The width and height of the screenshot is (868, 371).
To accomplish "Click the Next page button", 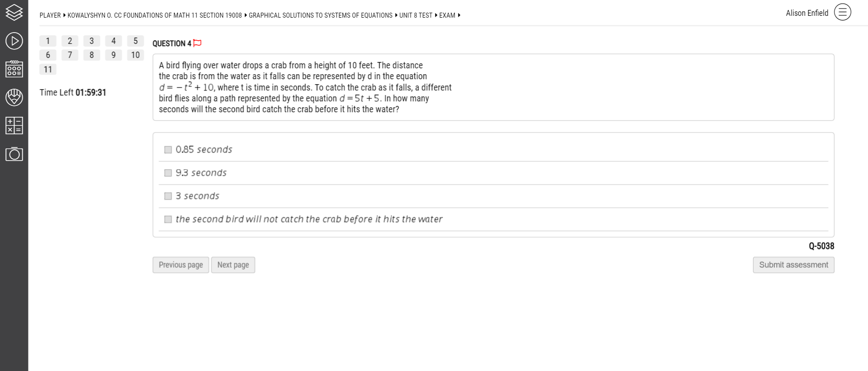I will (233, 265).
